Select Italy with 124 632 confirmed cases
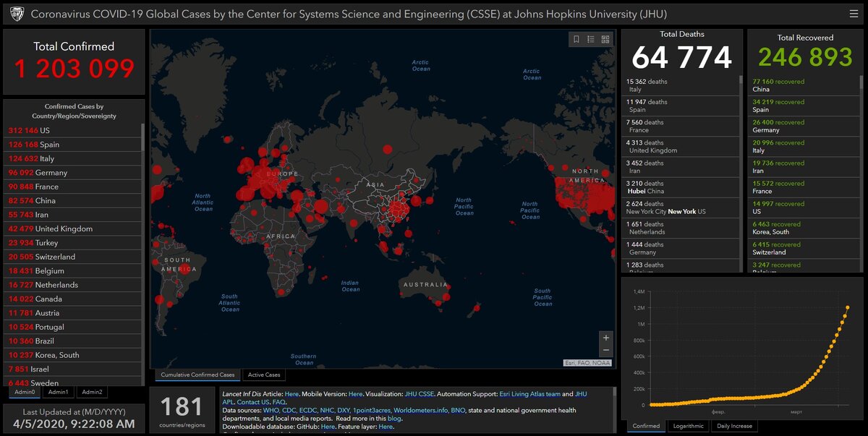 [x=72, y=158]
